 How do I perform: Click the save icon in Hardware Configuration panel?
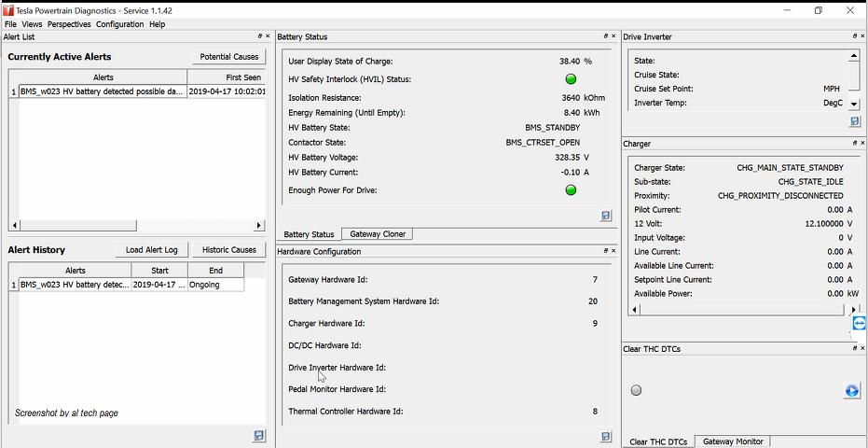pos(606,436)
